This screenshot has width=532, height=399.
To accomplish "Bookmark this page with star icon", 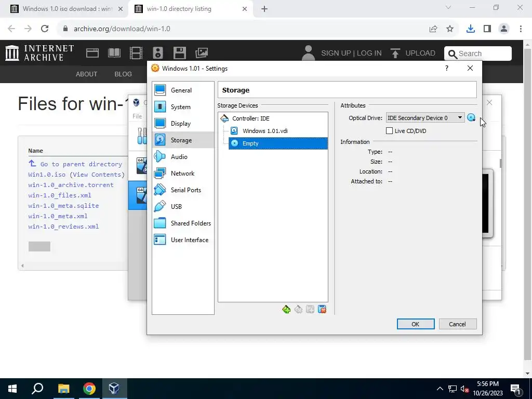I will [450, 29].
